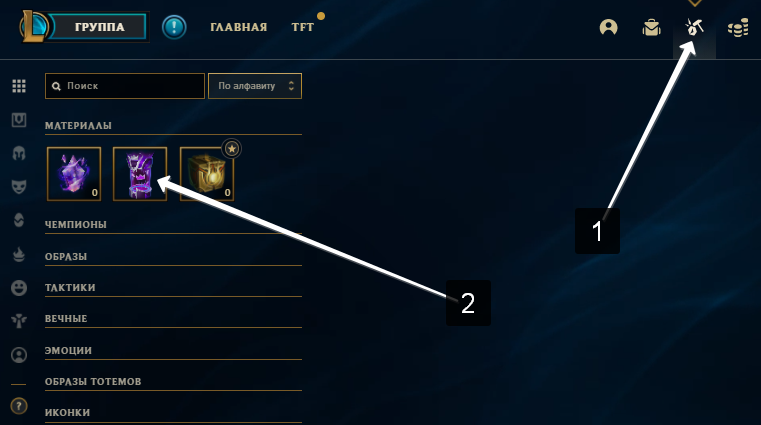Screen dimensions: 761x425
Task: Select the all-items grid filter icon
Action: coord(19,86)
